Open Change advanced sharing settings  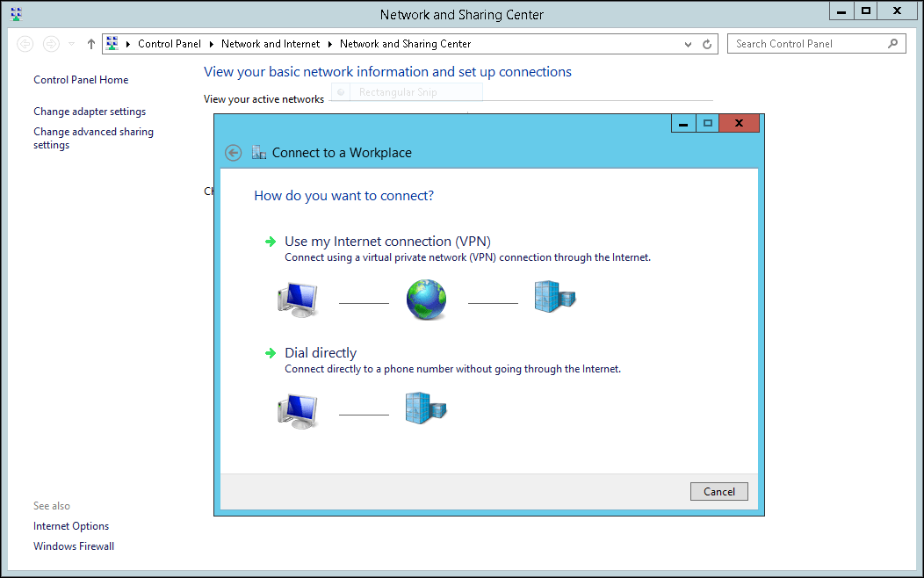[x=93, y=139]
